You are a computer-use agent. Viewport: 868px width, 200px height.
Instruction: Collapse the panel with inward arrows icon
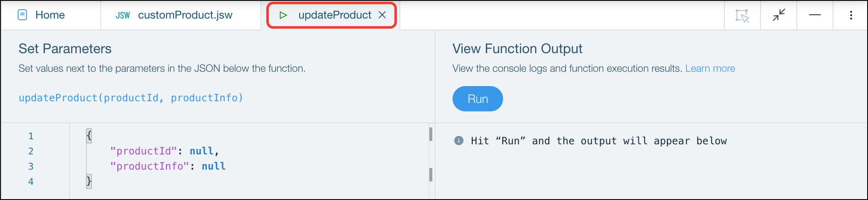click(x=779, y=15)
